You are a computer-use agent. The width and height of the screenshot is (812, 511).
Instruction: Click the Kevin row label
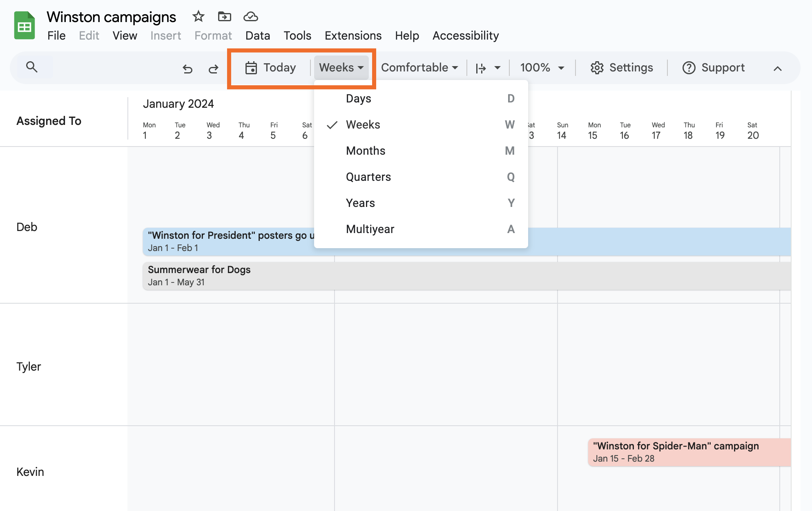click(30, 472)
